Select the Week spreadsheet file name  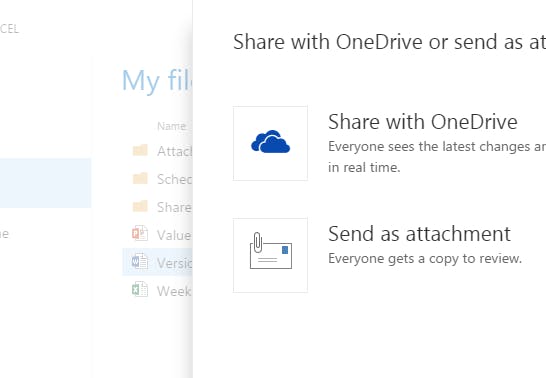(174, 291)
